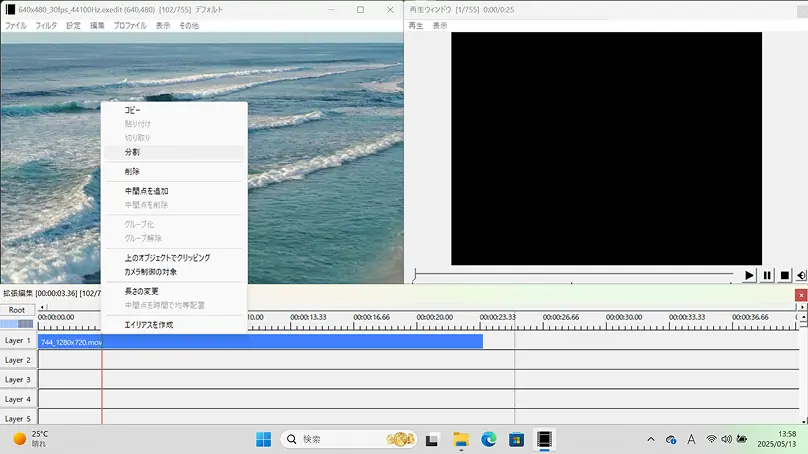Open the ファイル menu

pos(15,25)
